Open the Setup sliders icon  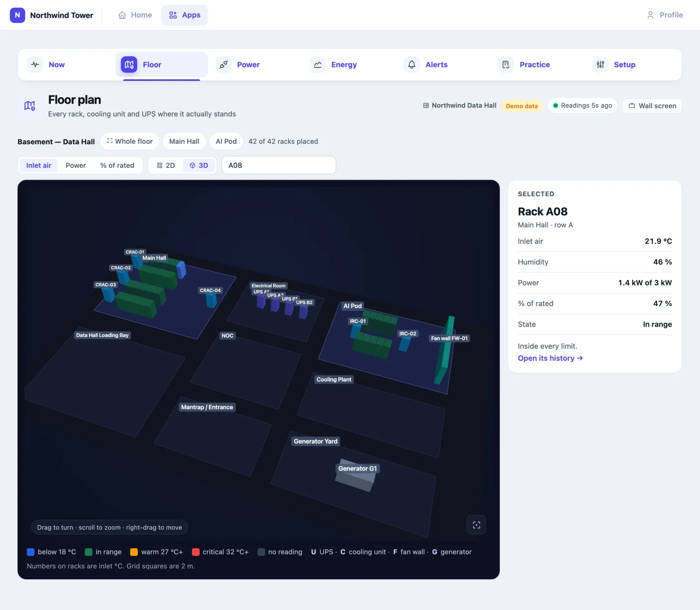600,65
